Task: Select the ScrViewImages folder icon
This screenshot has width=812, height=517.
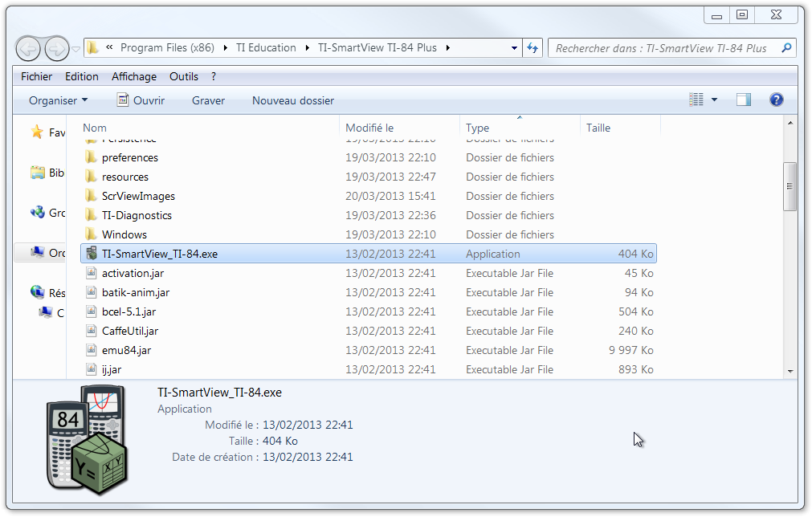Action: tap(91, 196)
